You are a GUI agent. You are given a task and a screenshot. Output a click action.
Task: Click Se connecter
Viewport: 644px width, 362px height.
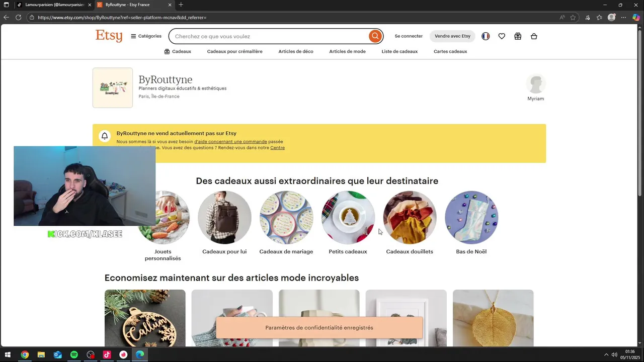point(409,36)
